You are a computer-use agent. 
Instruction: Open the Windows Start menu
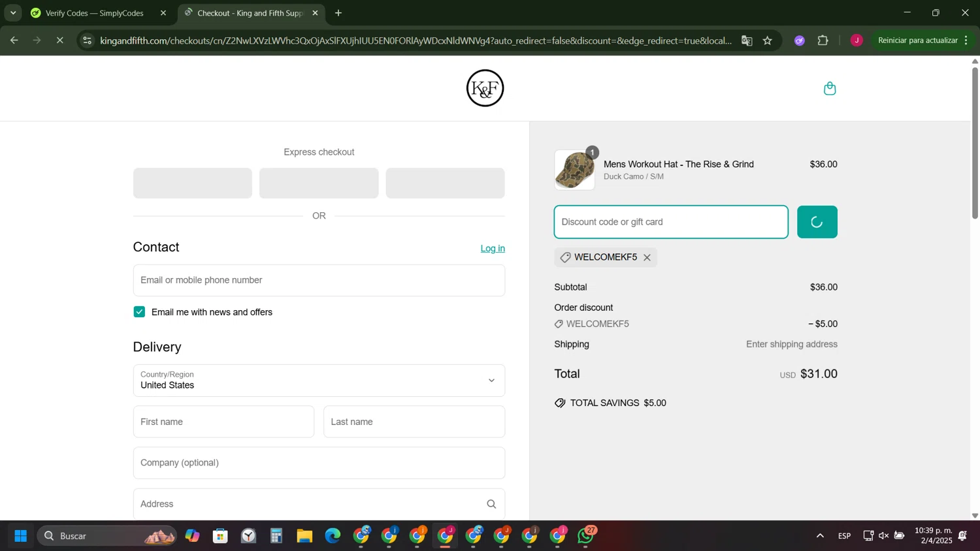(20, 536)
